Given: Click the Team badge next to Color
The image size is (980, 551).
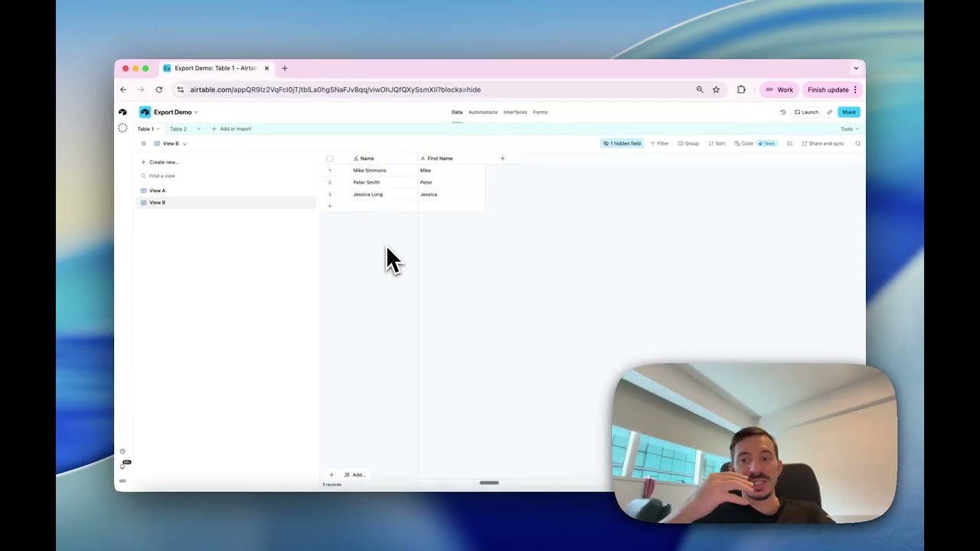Looking at the screenshot, I should click(x=767, y=143).
